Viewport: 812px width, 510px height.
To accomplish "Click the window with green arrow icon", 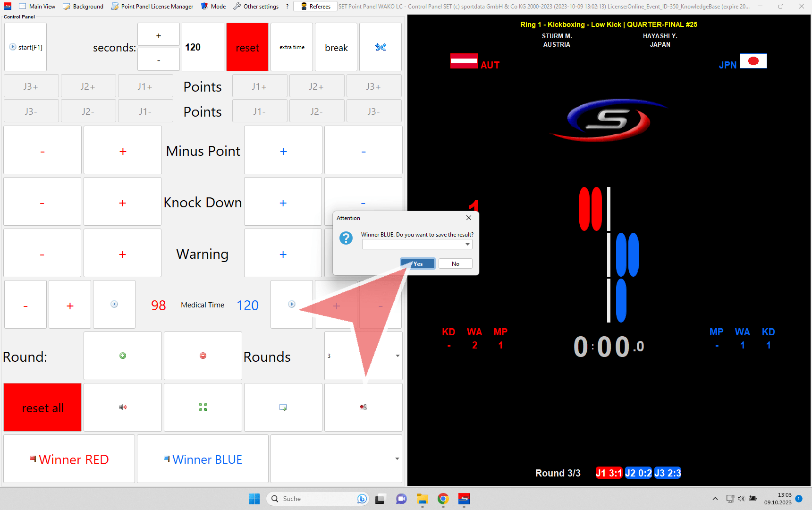I will click(283, 407).
